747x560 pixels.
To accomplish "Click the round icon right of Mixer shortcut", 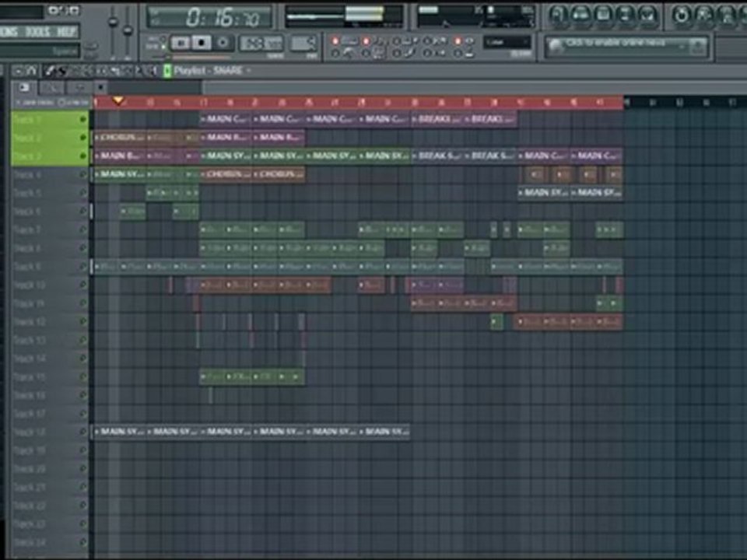I will point(682,15).
